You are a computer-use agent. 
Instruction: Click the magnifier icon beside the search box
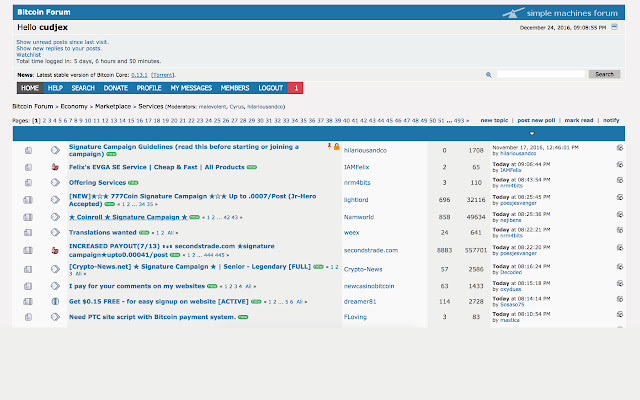pos(489,75)
